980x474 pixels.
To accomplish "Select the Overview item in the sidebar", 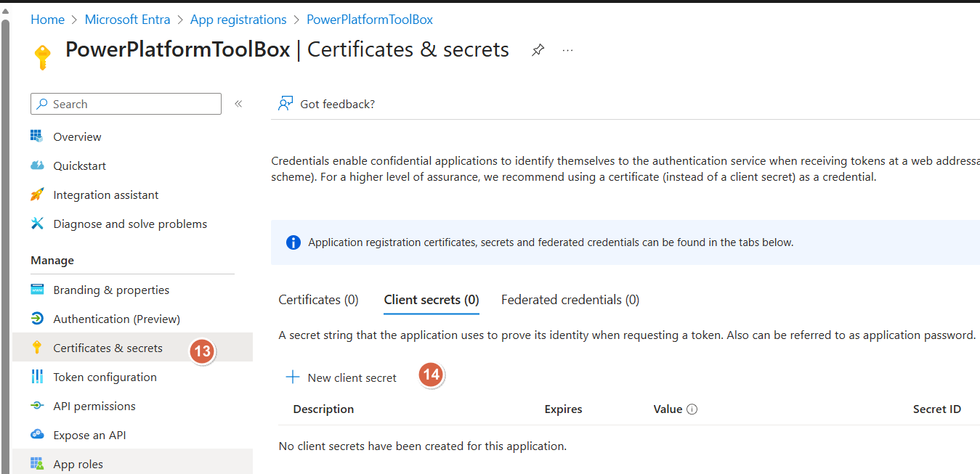I will point(76,136).
